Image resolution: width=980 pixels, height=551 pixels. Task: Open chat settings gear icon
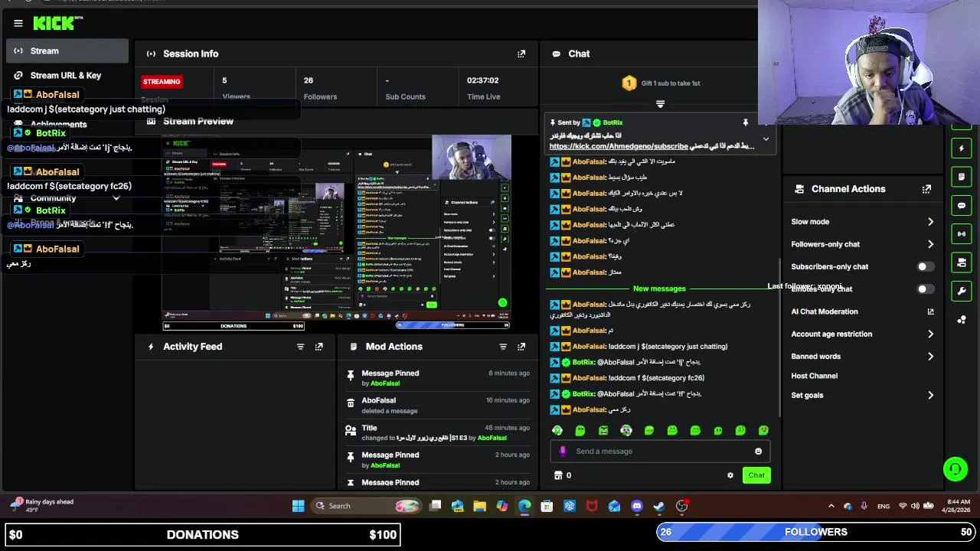730,475
